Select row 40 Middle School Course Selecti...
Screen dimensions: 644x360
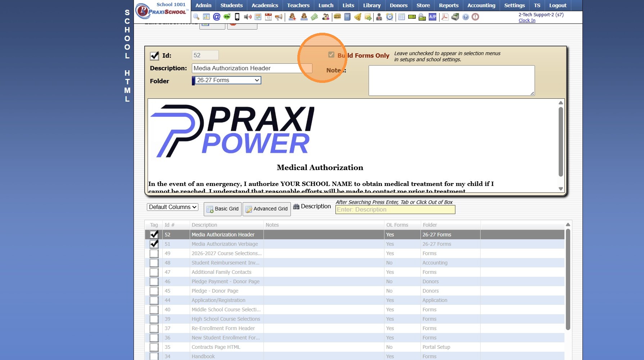pos(355,310)
